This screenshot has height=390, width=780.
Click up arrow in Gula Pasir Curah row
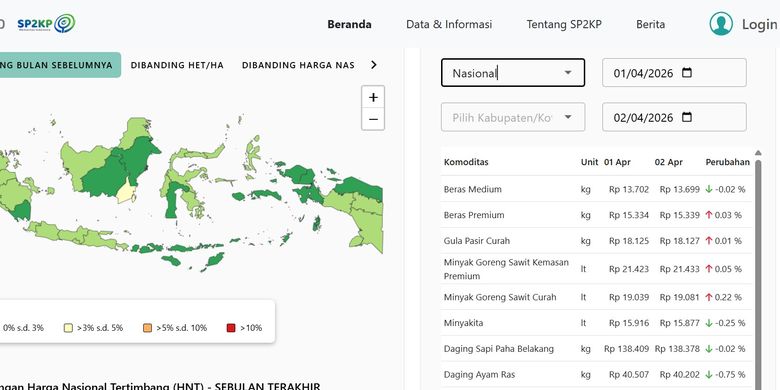tap(709, 241)
